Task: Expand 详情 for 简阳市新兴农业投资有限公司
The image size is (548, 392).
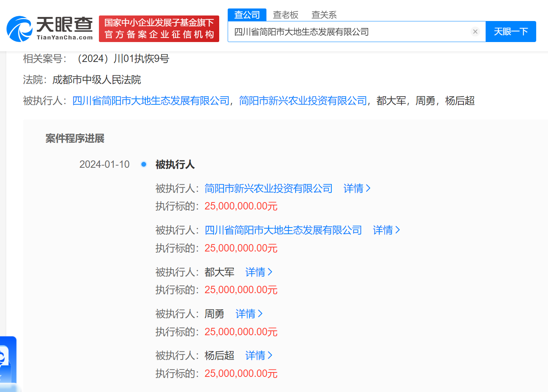Action: pos(356,188)
